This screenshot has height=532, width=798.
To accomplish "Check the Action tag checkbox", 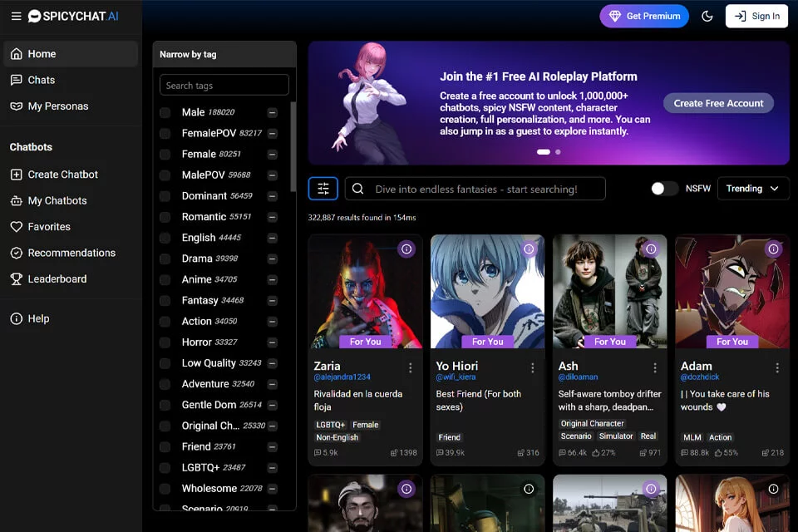I will click(x=165, y=321).
